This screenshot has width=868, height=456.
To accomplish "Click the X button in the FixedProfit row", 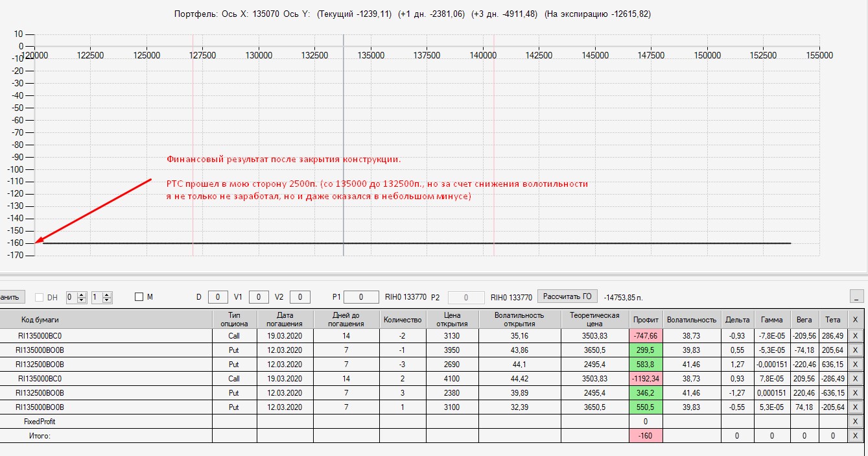I will click(855, 421).
